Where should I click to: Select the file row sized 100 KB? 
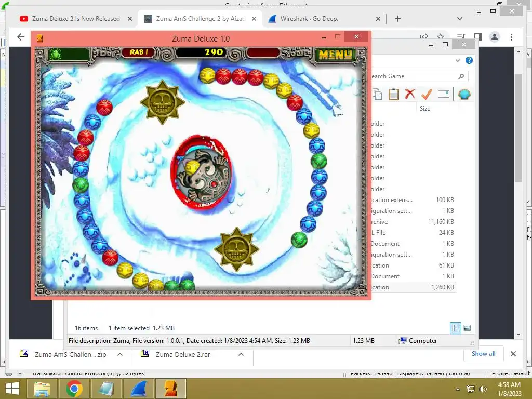[413, 200]
